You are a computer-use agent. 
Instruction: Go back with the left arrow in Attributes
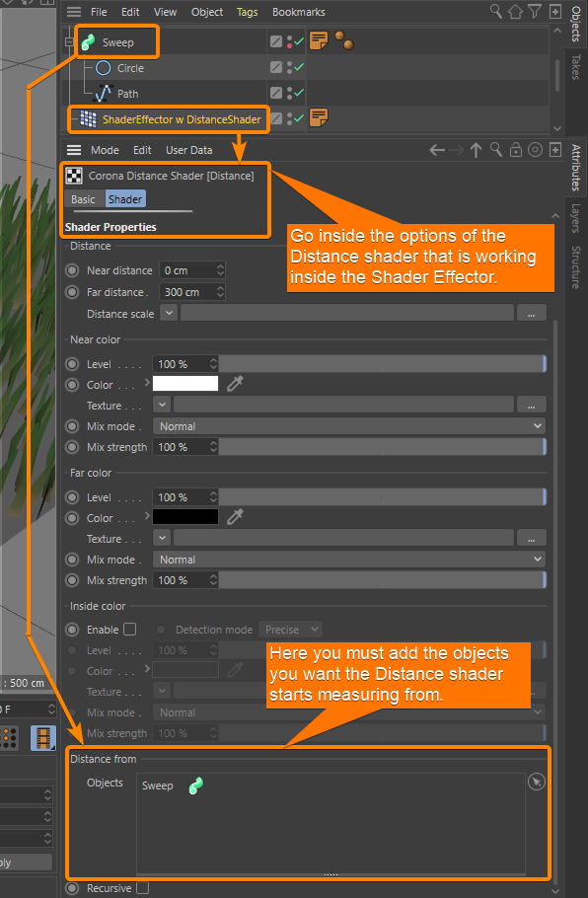coord(437,150)
